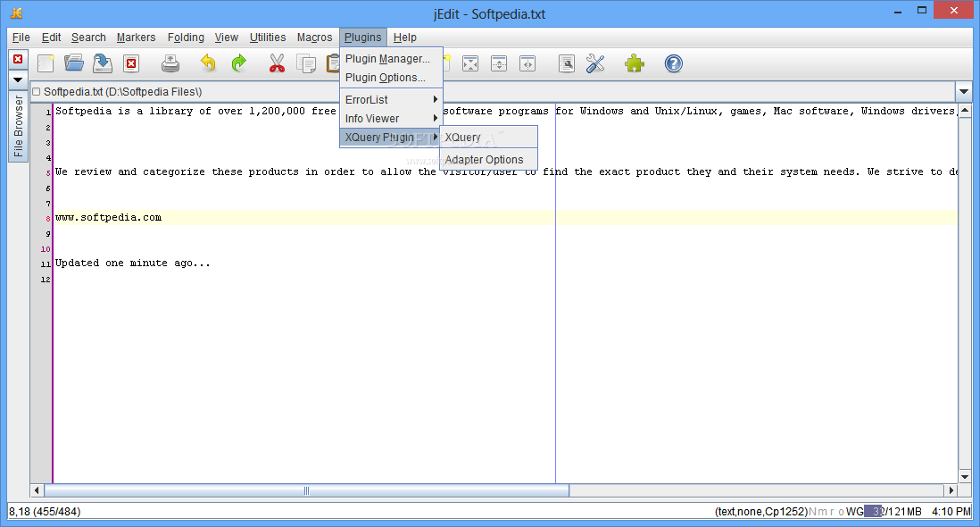The width and height of the screenshot is (980, 527).
Task: Click the '(text,none,Cp1252)' mode status
Action: 761,512
